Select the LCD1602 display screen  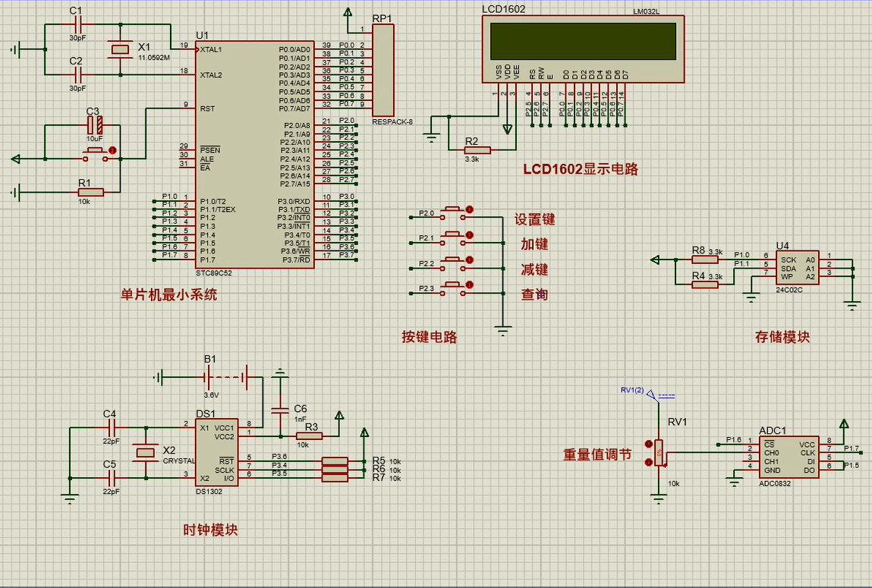click(583, 41)
